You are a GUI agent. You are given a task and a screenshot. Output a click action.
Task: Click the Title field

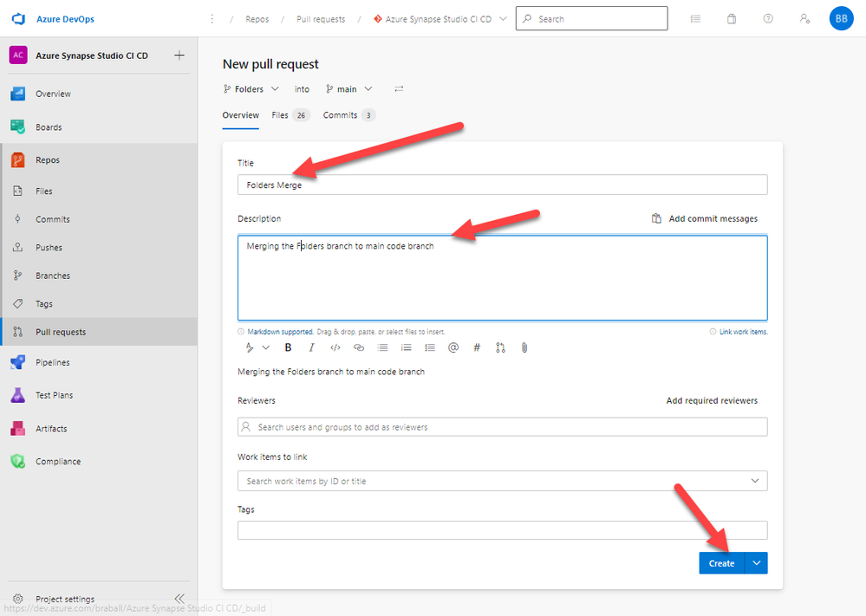[x=502, y=185]
